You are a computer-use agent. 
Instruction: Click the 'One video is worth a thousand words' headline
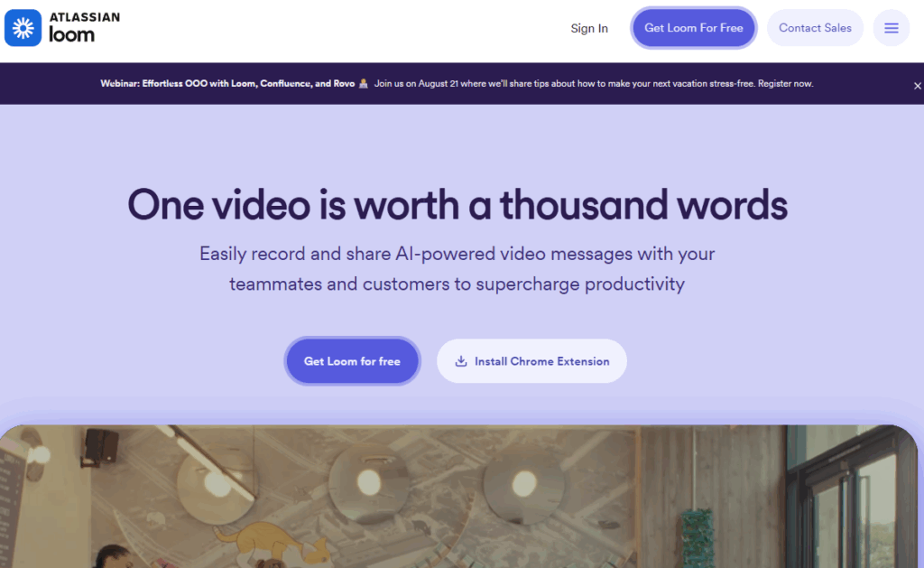[x=457, y=205]
